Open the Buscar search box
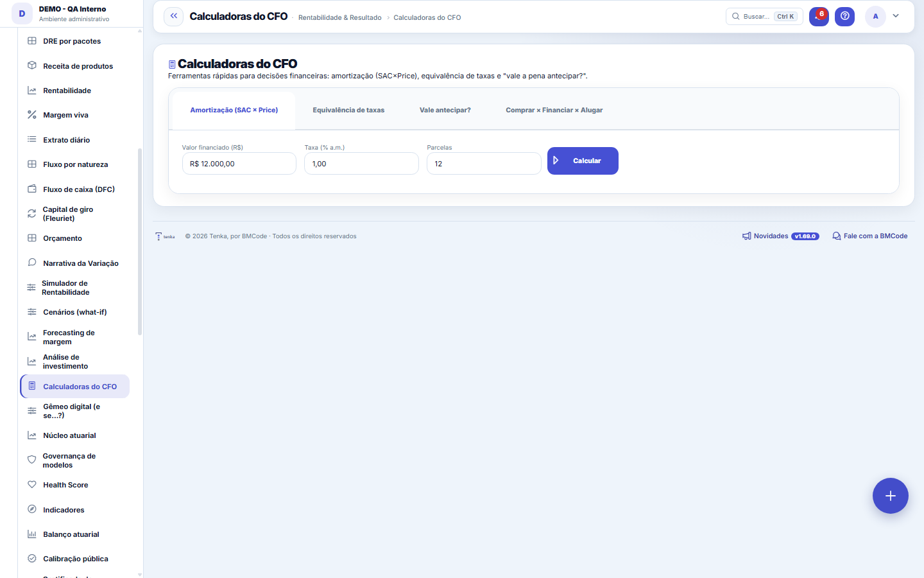This screenshot has width=924, height=578. click(764, 16)
